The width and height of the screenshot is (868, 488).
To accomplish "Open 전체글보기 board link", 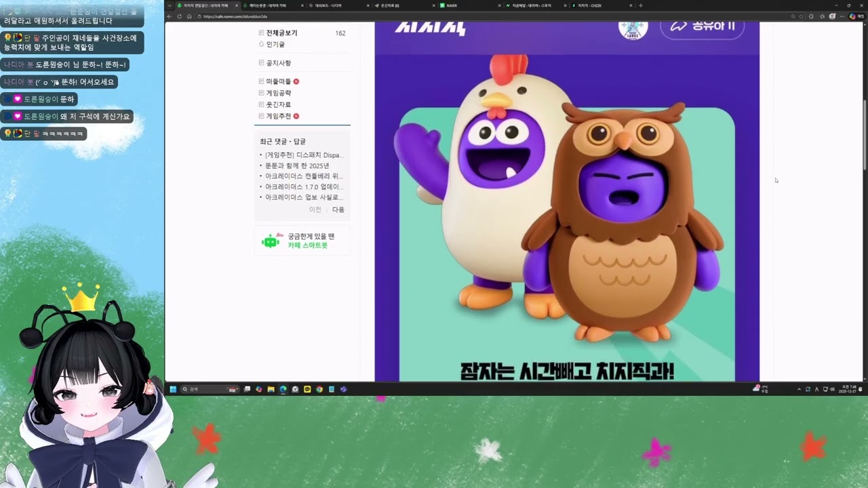I will 281,33.
